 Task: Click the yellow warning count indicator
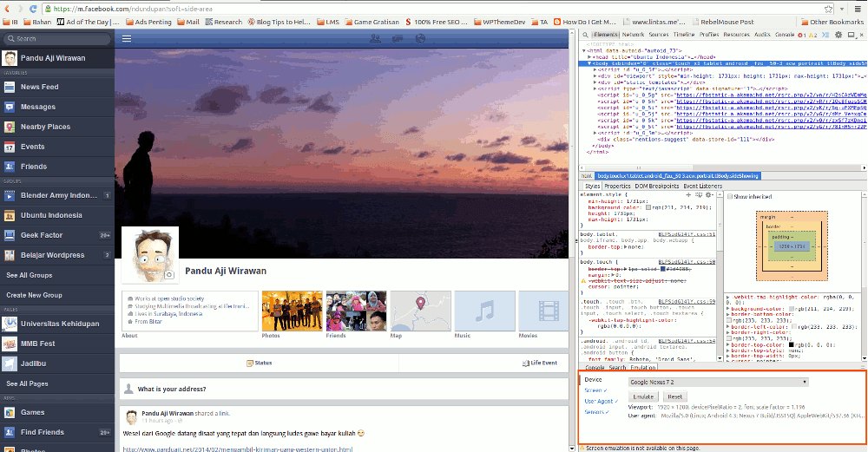(812, 35)
